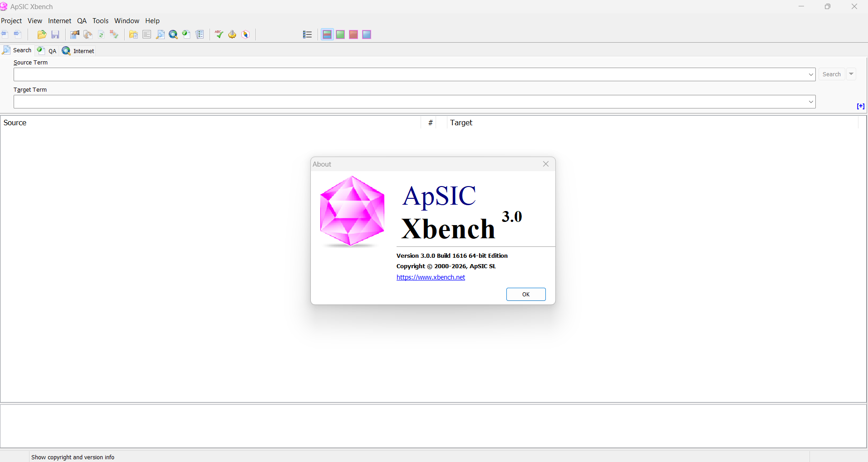Screen dimensions: 868x462
Task: Click the Target column header
Action: [x=652, y=123]
